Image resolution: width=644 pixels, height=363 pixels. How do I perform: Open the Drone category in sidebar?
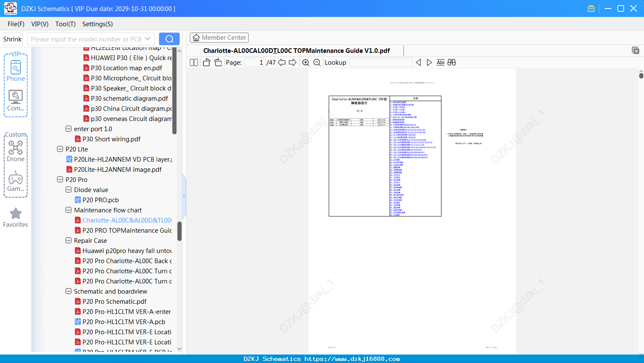16,151
